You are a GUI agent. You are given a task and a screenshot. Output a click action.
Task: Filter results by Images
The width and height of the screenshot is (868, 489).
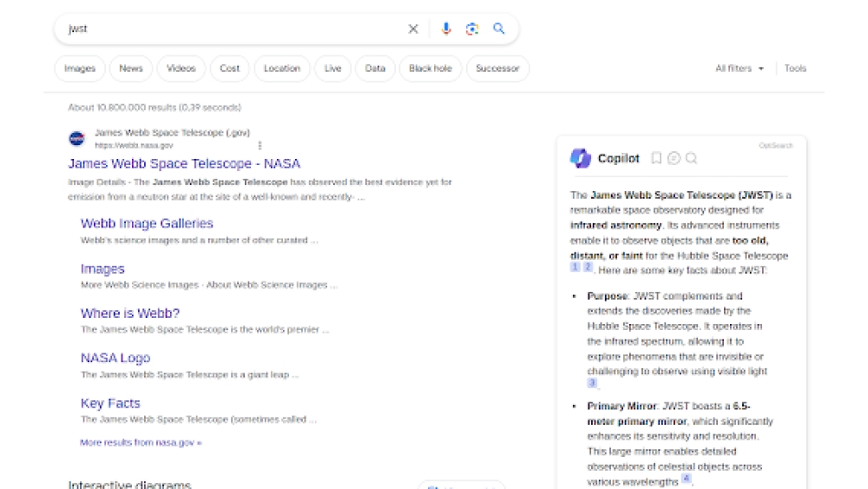(x=80, y=69)
